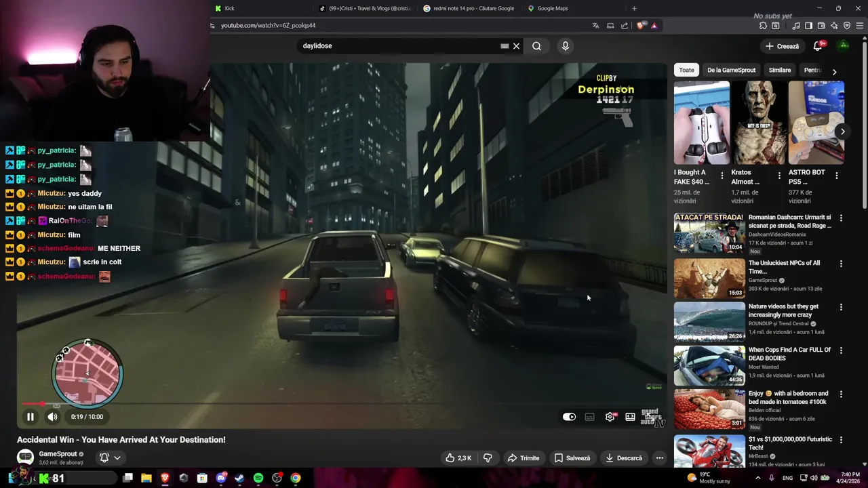Show next Shorts with arrow
The height and width of the screenshot is (488, 868).
tap(842, 131)
